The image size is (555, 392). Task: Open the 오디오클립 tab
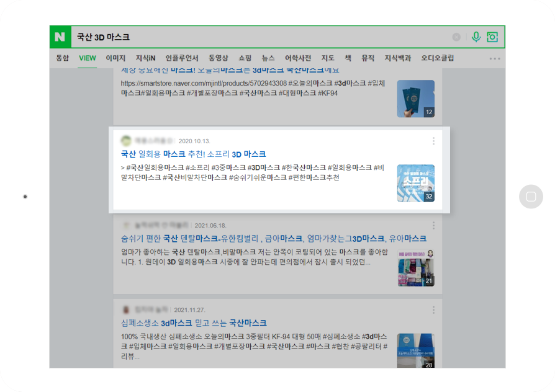pyautogui.click(x=438, y=58)
